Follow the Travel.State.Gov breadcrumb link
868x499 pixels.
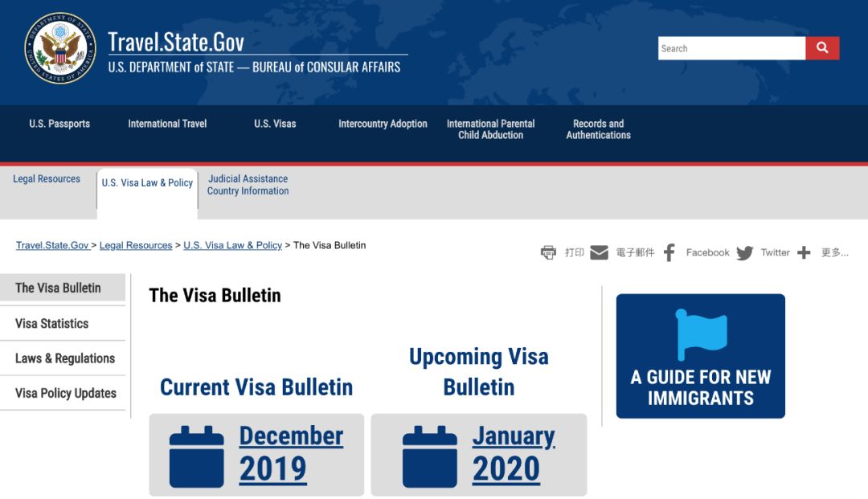52,245
